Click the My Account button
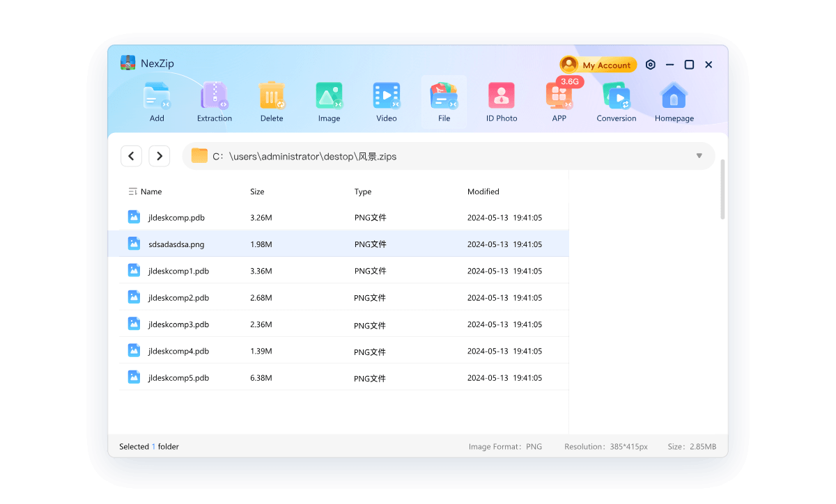The width and height of the screenshot is (836, 504). [598, 65]
